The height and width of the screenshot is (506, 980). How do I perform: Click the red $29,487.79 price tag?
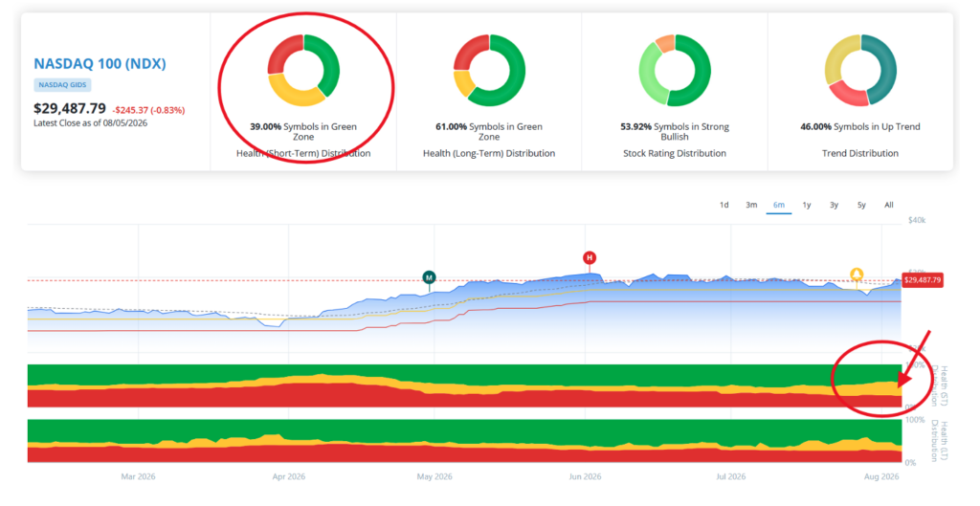(922, 280)
